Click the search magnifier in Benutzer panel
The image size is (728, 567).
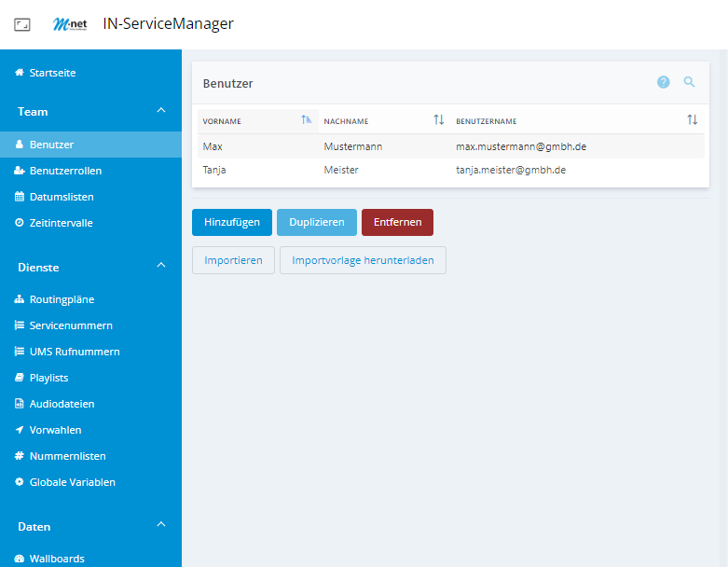tap(690, 82)
